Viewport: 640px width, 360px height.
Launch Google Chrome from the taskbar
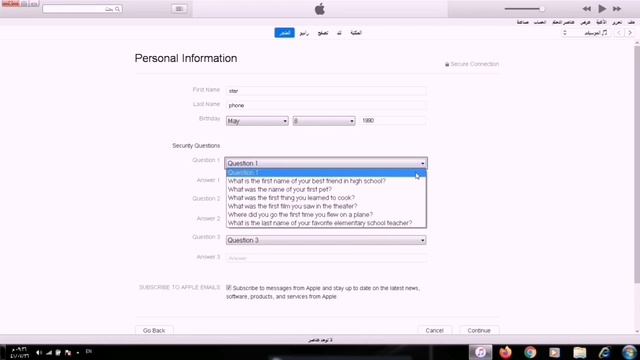click(x=530, y=352)
